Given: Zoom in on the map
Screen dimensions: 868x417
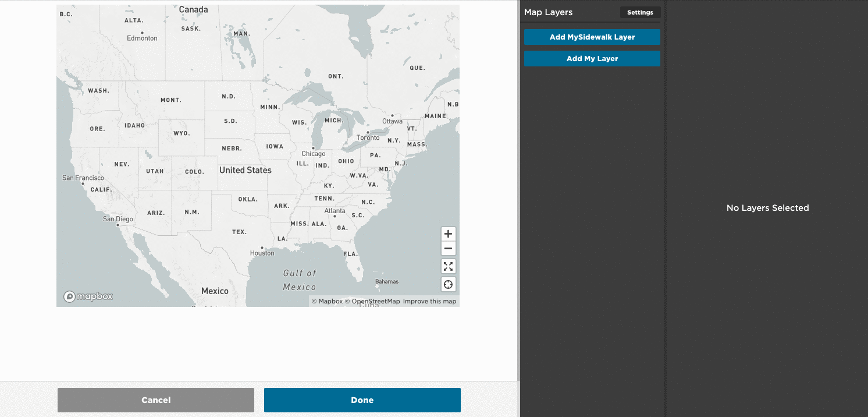Looking at the screenshot, I should pos(448,234).
